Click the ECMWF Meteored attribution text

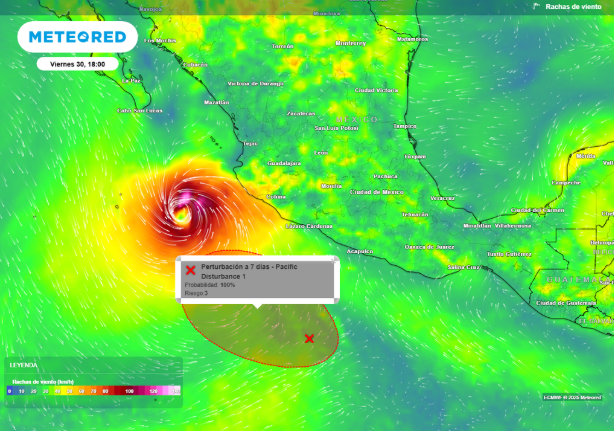pos(572,397)
